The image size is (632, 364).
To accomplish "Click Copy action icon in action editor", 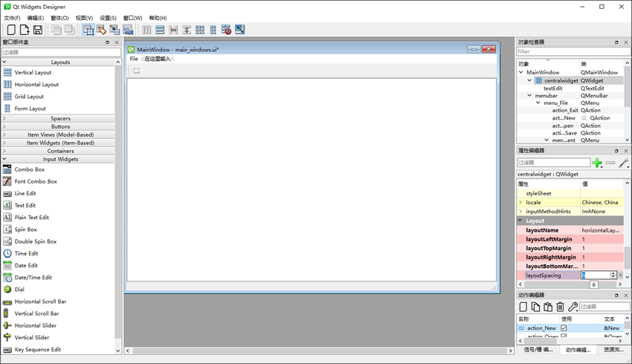I will click(x=535, y=307).
